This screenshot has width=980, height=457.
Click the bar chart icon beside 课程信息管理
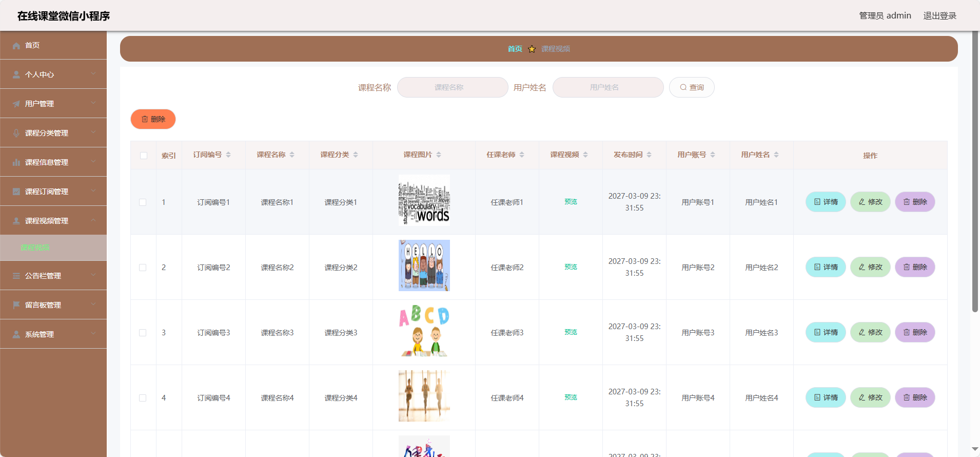[16, 162]
